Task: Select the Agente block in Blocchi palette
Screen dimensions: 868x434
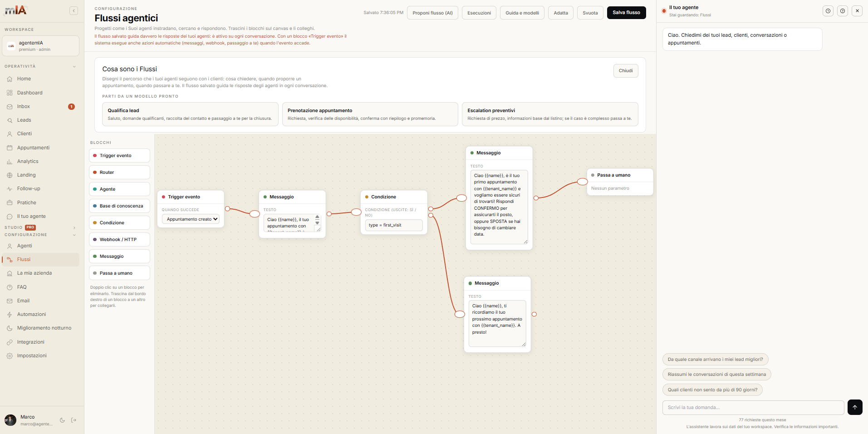Action: click(x=119, y=189)
